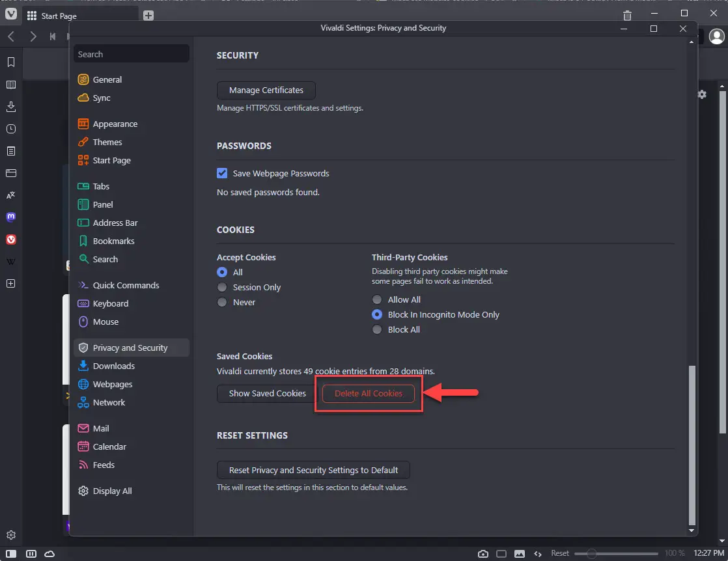This screenshot has width=728, height=561.
Task: Select Session Only under Accept Cookies
Action: [x=222, y=288]
